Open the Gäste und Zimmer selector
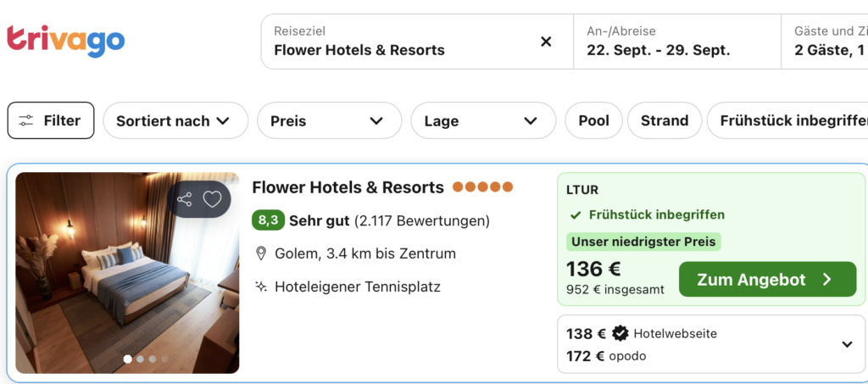Viewport: 868px width, 384px height. click(x=825, y=42)
